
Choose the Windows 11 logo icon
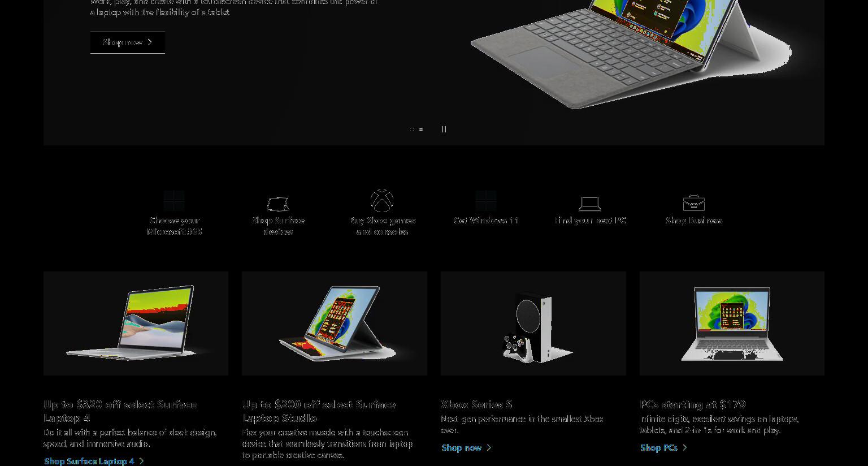click(486, 201)
